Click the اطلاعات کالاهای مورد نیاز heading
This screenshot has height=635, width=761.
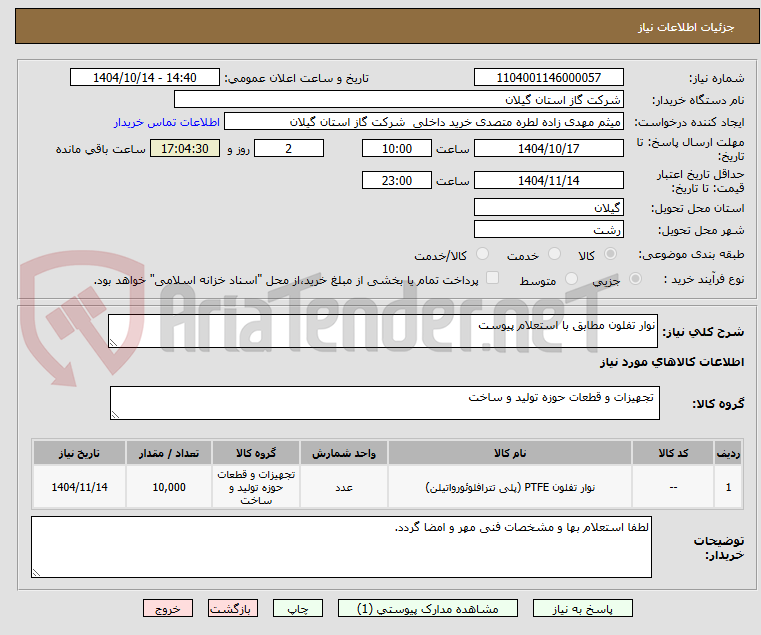(672, 362)
